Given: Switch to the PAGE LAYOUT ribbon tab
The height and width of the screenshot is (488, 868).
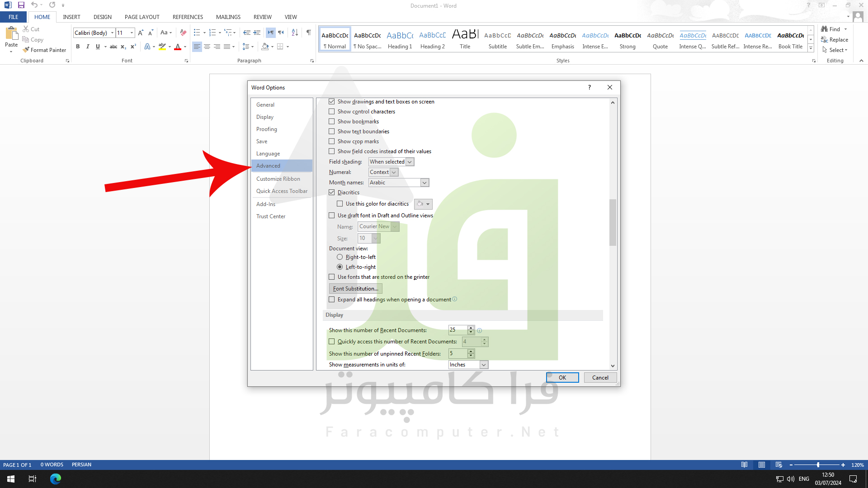Looking at the screenshot, I should click(142, 17).
